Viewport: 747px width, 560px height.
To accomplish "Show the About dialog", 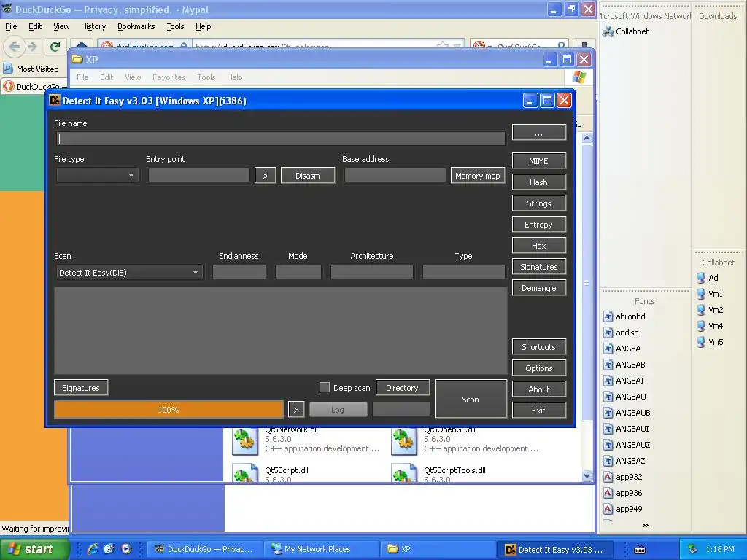I will (x=539, y=389).
